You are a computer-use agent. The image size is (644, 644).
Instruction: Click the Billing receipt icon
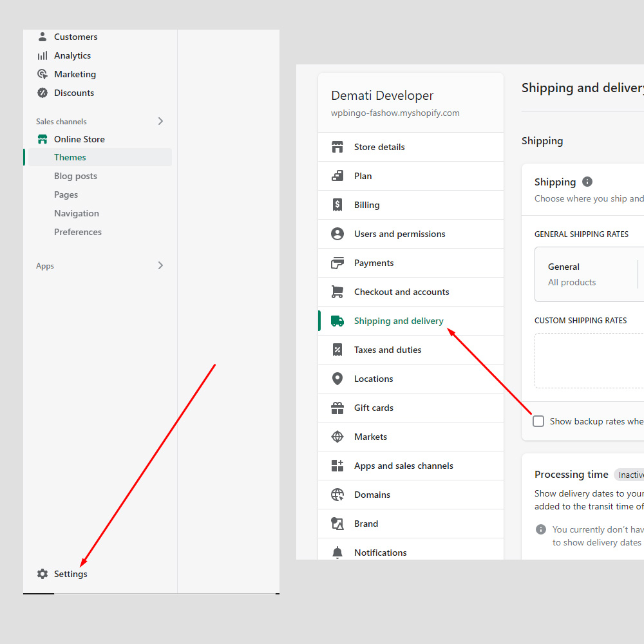[337, 205]
